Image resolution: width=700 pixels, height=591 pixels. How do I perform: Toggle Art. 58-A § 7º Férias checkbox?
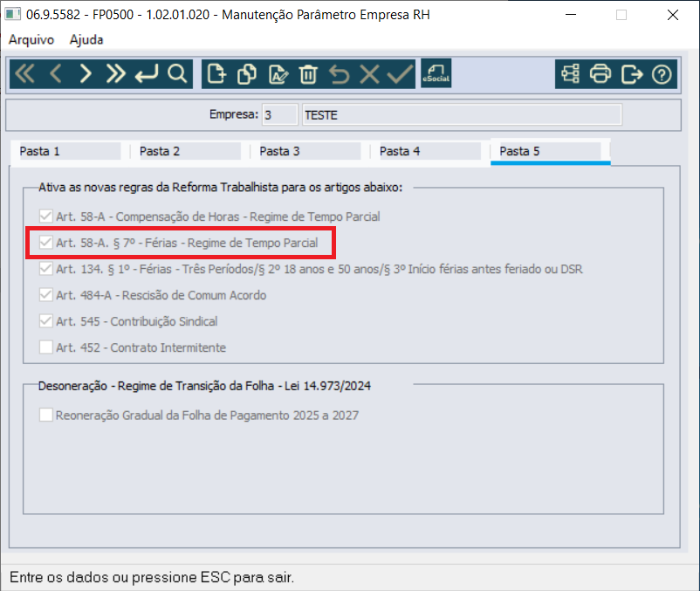coord(46,243)
